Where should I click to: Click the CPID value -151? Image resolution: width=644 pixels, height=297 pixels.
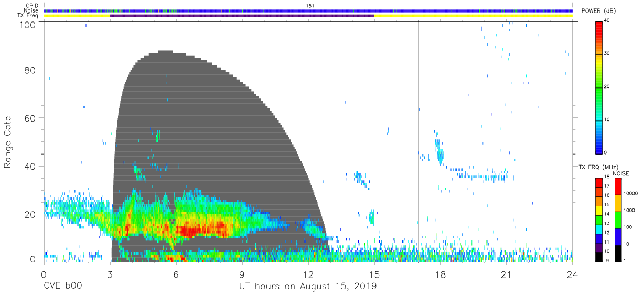pos(308,6)
